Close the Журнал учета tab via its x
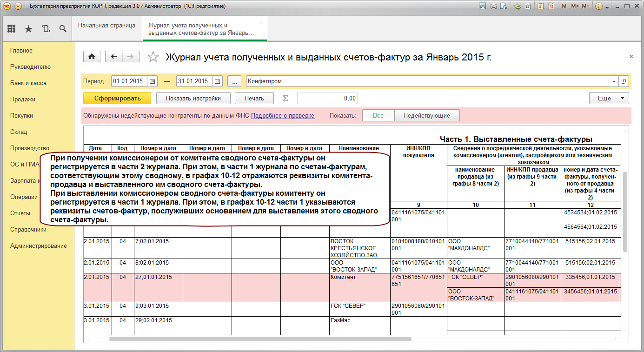 pos(260,23)
